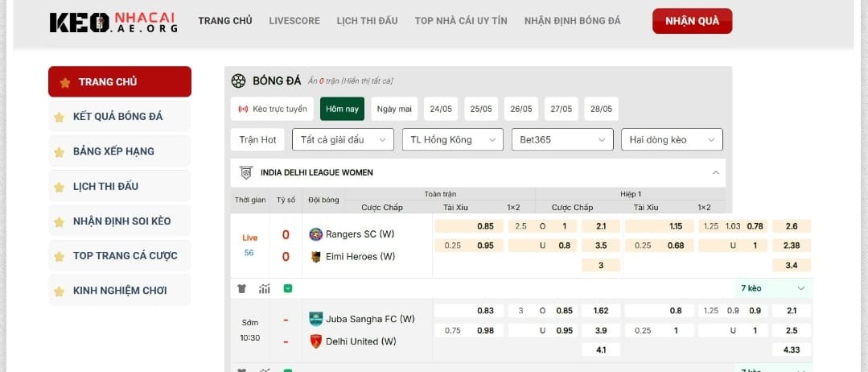
Task: Open the Bet365 bookmaker dropdown
Action: pos(562,139)
